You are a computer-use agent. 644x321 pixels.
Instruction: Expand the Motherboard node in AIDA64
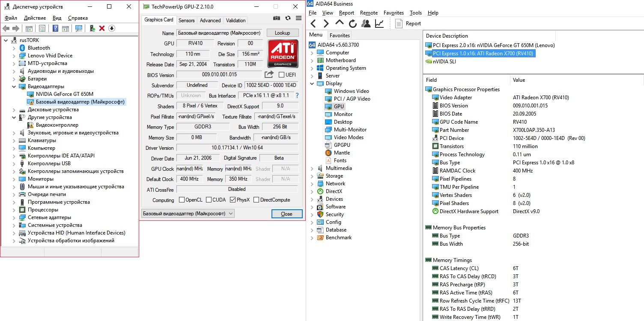[x=312, y=60]
